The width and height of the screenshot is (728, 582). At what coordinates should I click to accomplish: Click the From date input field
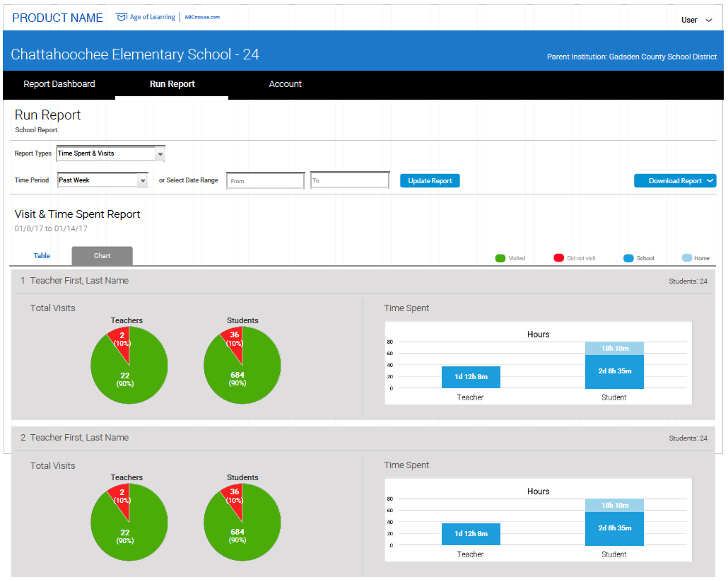[265, 181]
